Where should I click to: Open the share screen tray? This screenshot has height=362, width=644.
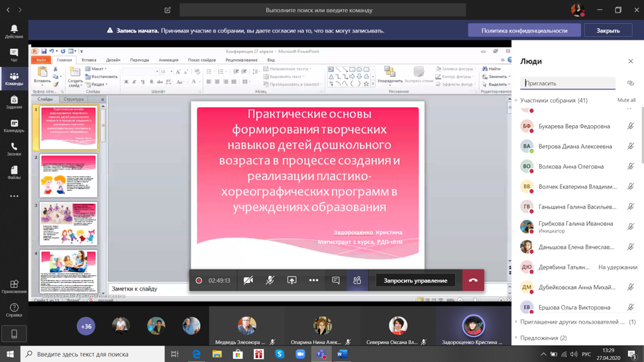coord(292,281)
